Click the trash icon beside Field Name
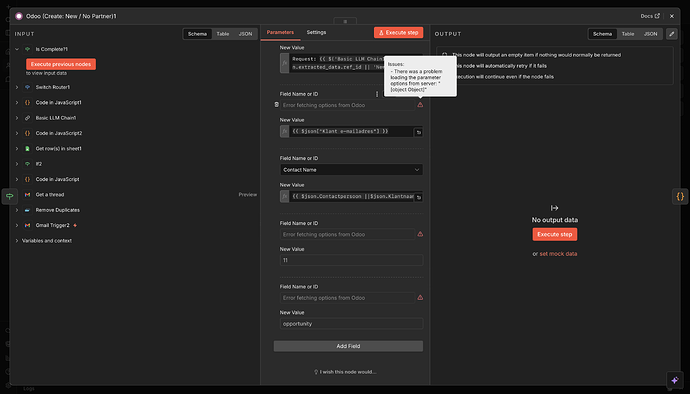 pos(276,105)
